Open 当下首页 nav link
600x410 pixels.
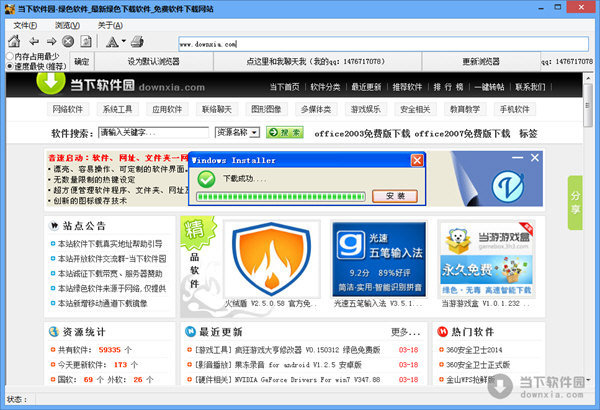point(284,87)
